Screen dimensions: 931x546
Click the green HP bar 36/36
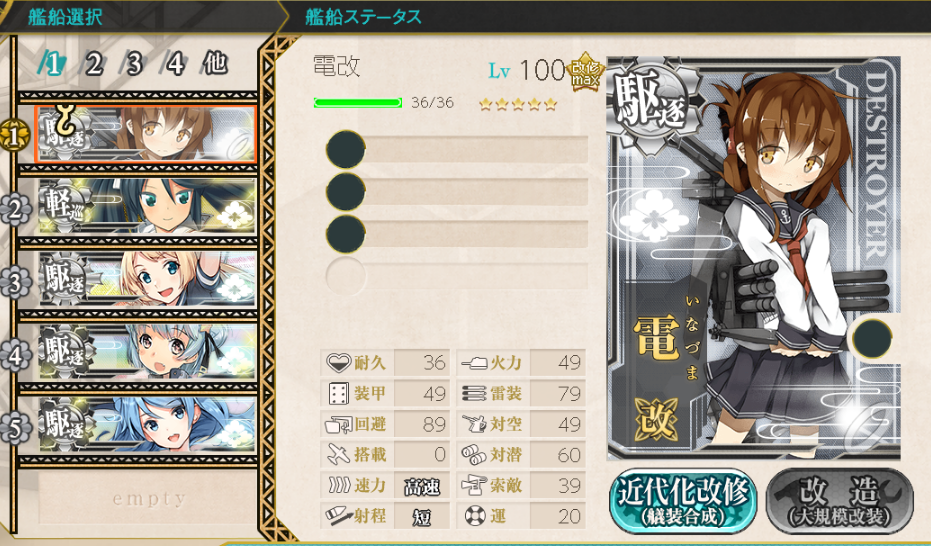(x=358, y=103)
